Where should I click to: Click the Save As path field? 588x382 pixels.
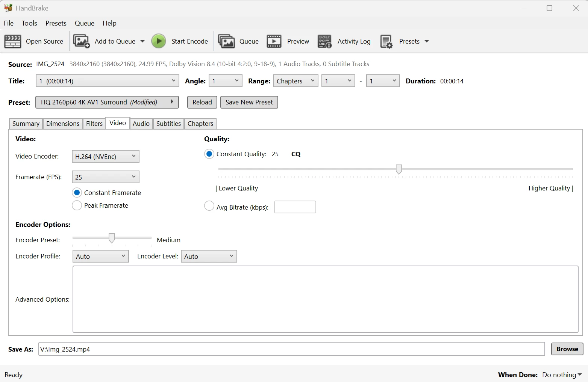click(x=292, y=349)
